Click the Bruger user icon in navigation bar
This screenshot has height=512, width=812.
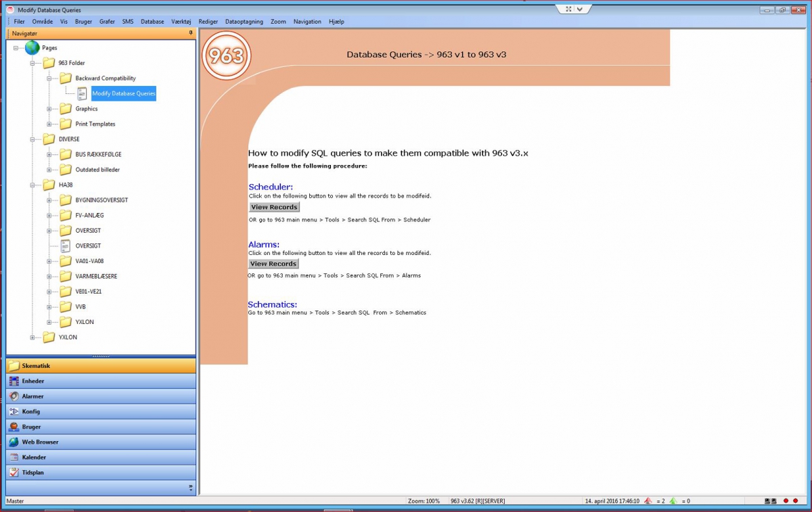[x=14, y=427]
